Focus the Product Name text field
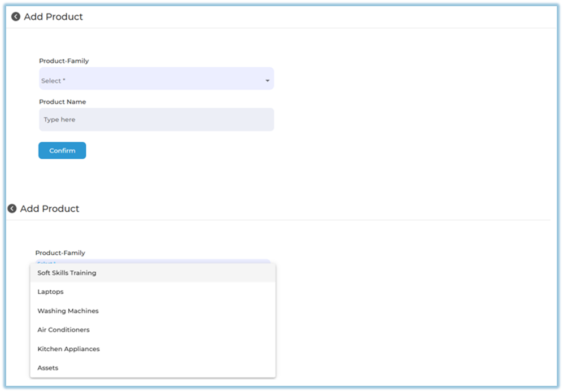Screen dimensions: 563x392 tap(156, 120)
